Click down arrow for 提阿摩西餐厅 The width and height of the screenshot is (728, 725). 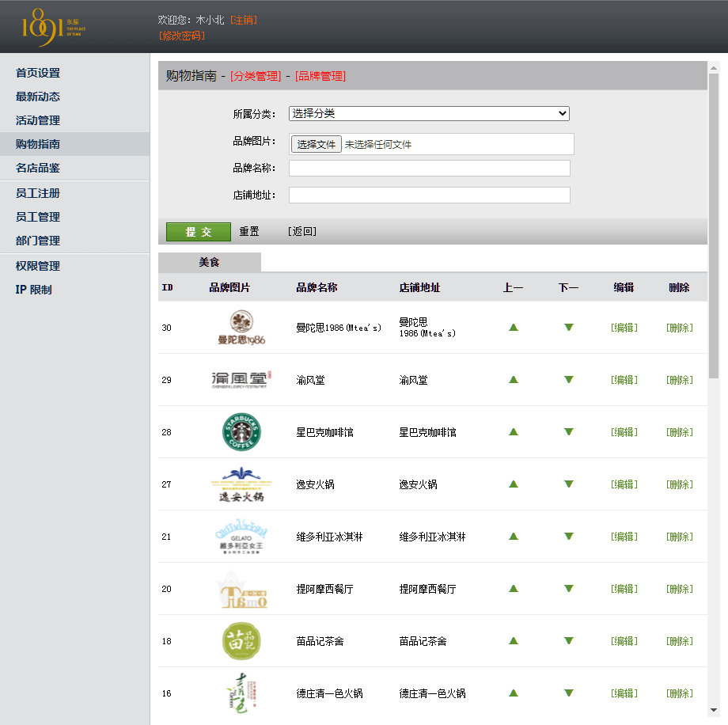point(569,588)
